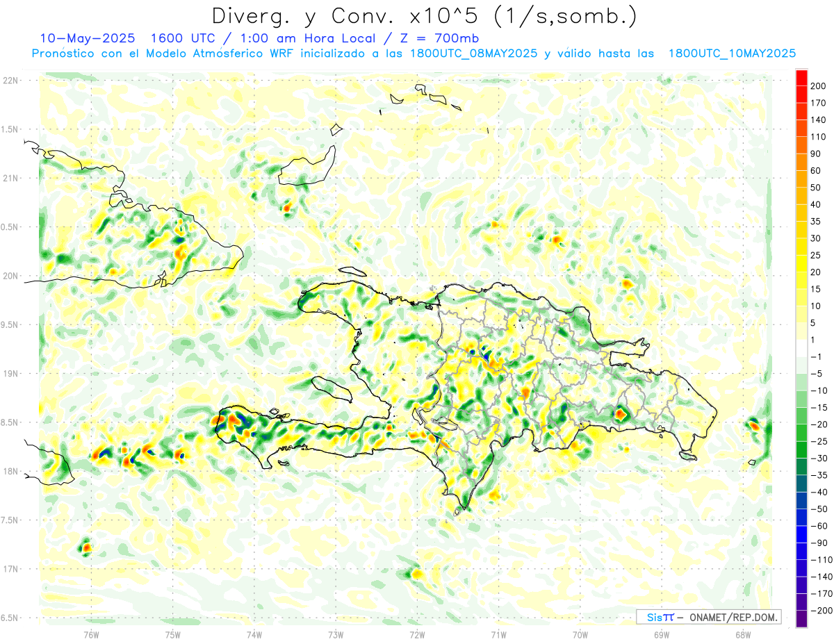
Task: Click the '69W' longitude label
Action: (x=661, y=634)
